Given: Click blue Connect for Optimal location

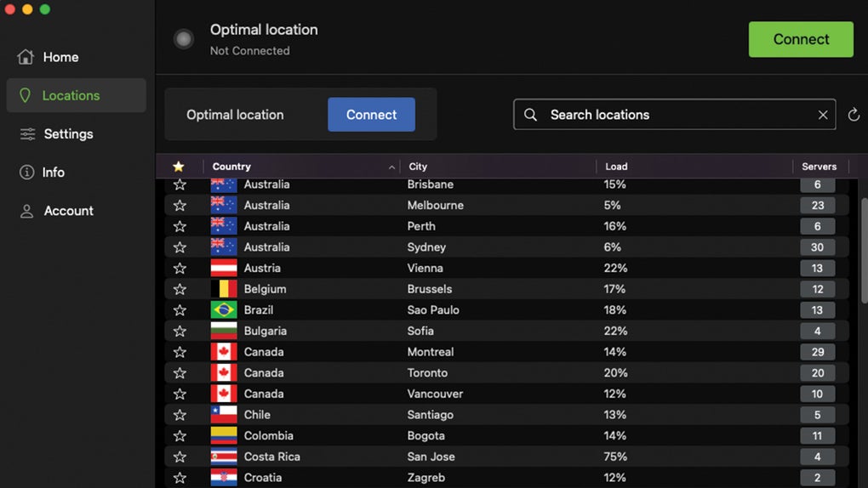Looking at the screenshot, I should 371,115.
